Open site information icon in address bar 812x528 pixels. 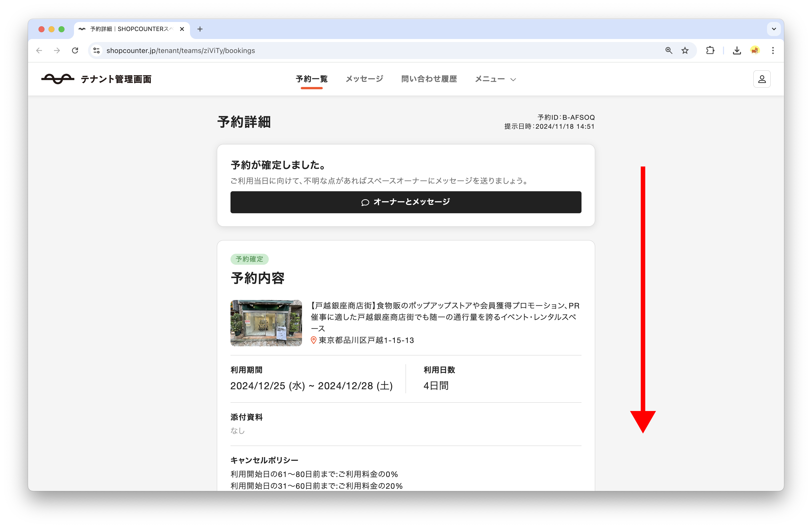[x=96, y=50]
